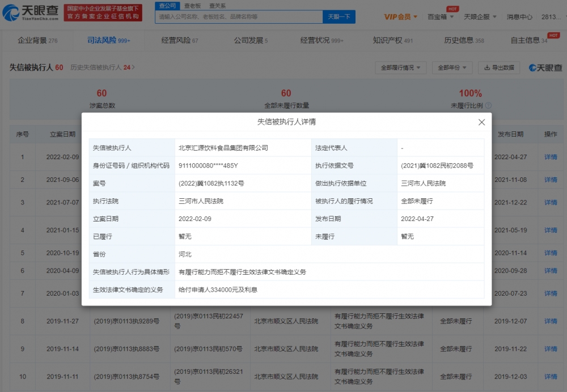The height and width of the screenshot is (392, 567).
Task: Click the 天眼一下 search button
Action: [339, 16]
